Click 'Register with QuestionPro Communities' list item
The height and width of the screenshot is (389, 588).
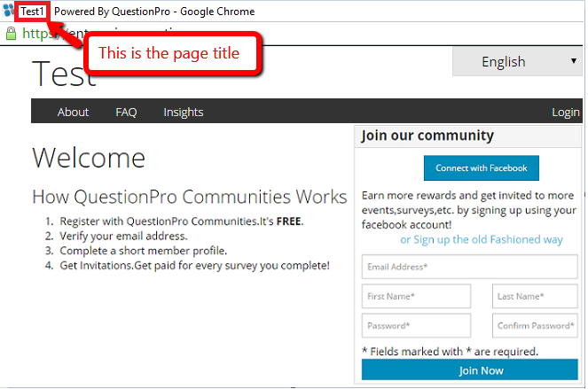point(182,222)
